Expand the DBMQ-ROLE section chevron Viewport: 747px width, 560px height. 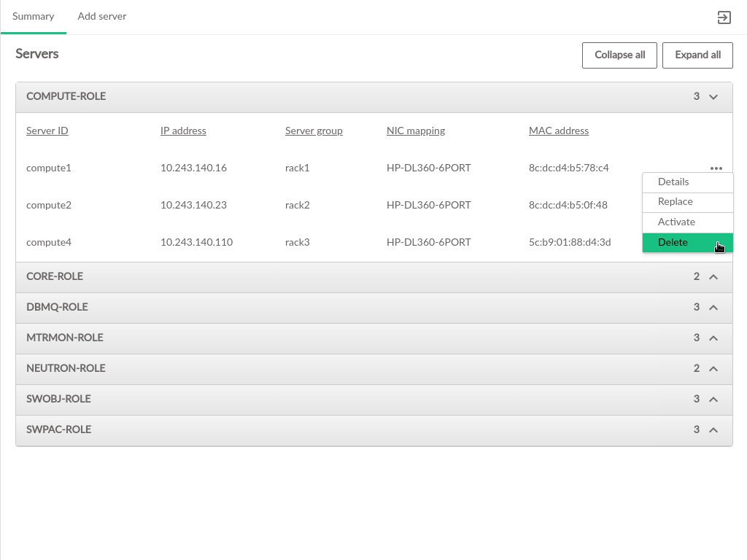point(713,308)
